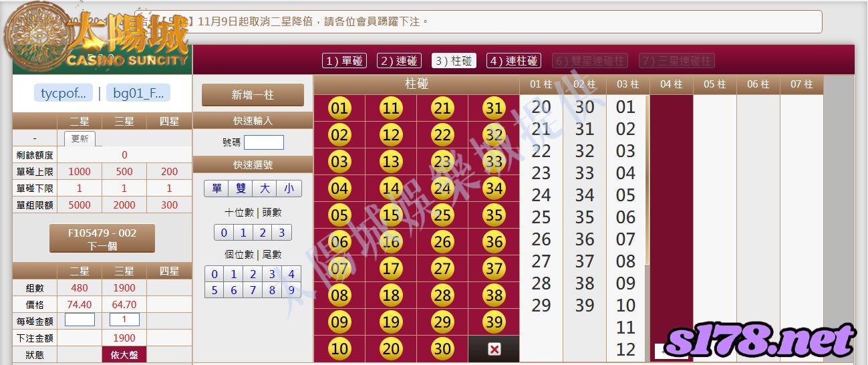868x365 pixels.
Task: Pick number ball 37
Action: pyautogui.click(x=494, y=269)
